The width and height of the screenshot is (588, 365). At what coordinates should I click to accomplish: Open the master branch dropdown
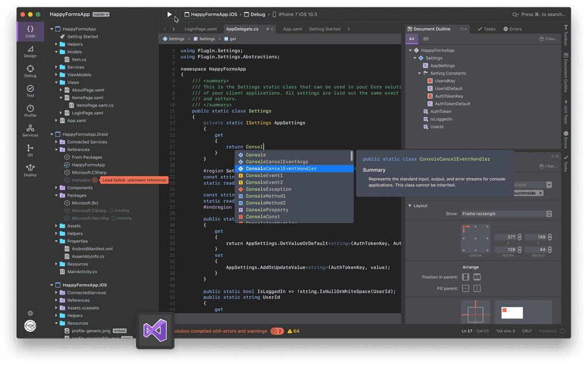tap(100, 14)
